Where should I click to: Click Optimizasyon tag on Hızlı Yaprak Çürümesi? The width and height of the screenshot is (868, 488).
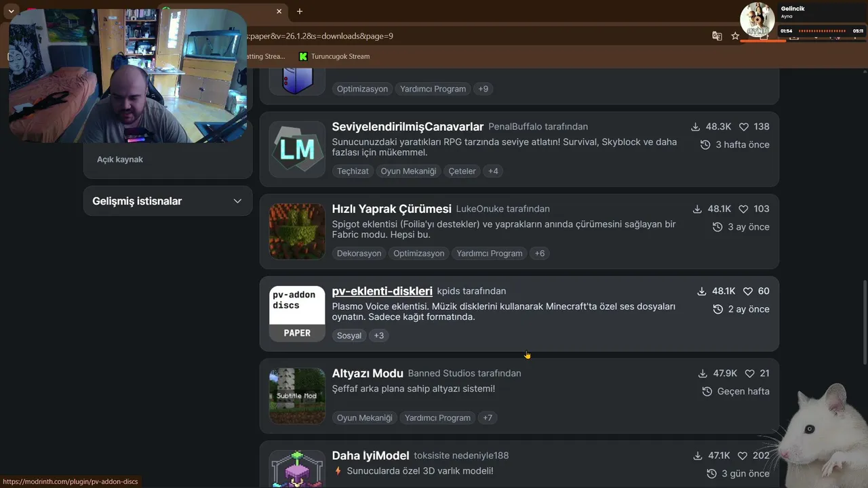point(419,253)
